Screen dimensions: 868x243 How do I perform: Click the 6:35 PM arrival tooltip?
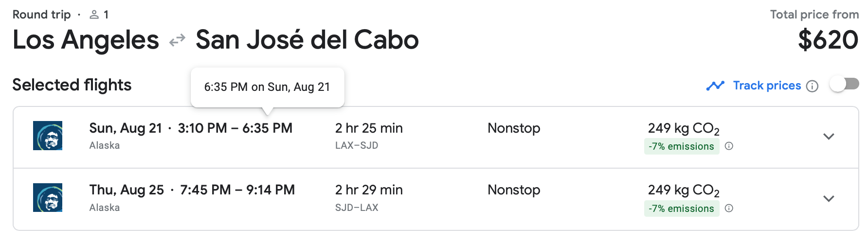coord(267,87)
